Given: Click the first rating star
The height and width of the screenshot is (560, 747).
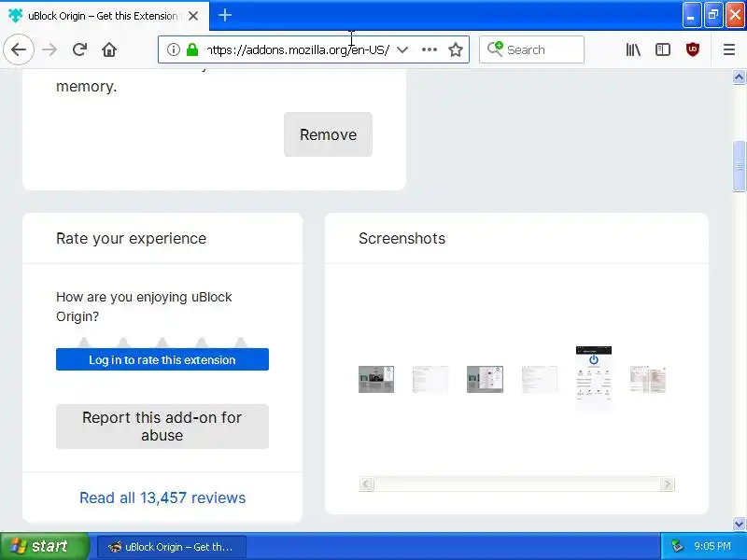Looking at the screenshot, I should click(x=84, y=343).
